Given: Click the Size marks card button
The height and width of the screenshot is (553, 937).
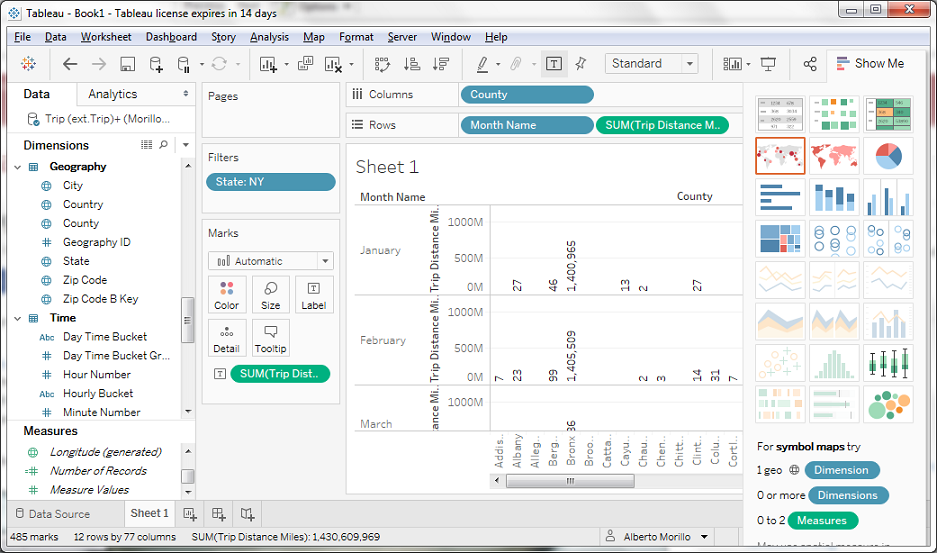Looking at the screenshot, I should click(271, 295).
